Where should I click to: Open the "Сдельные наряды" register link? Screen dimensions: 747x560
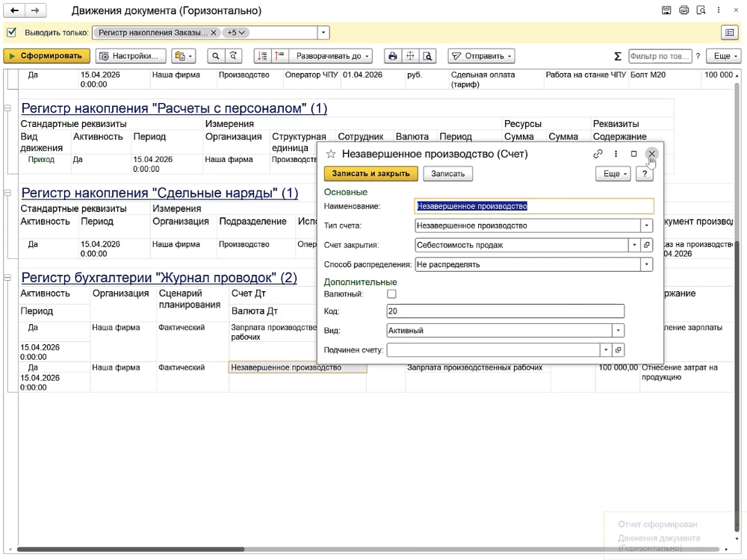pyautogui.click(x=160, y=193)
